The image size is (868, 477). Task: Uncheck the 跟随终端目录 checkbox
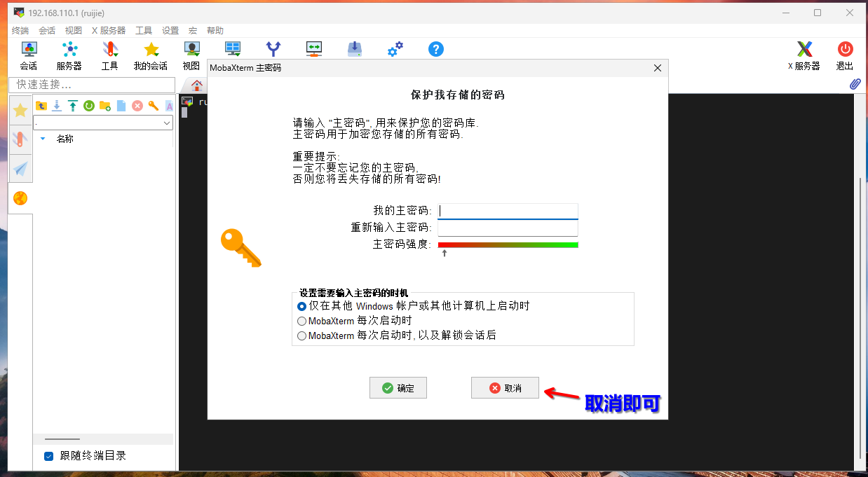[48, 455]
